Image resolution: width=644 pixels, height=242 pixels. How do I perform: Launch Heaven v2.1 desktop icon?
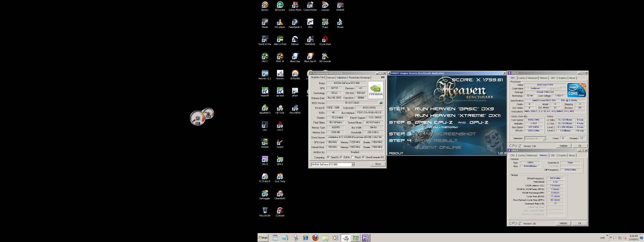[265, 75]
